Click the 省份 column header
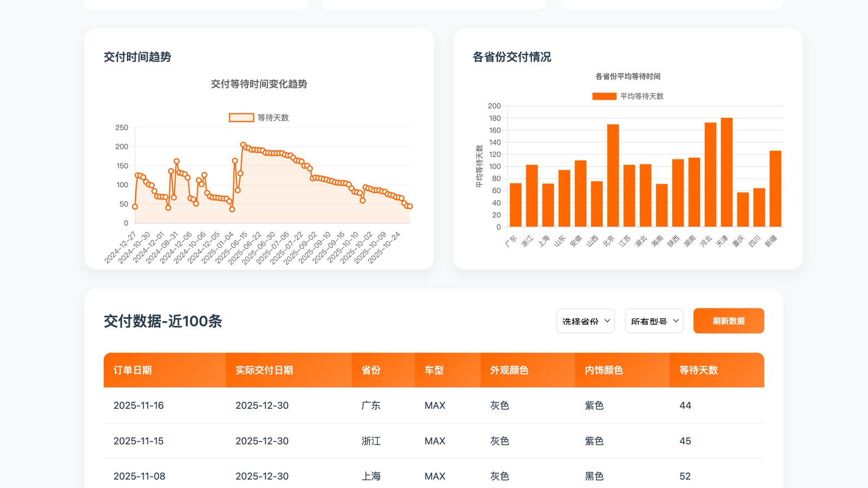This screenshot has width=868, height=488. click(383, 370)
